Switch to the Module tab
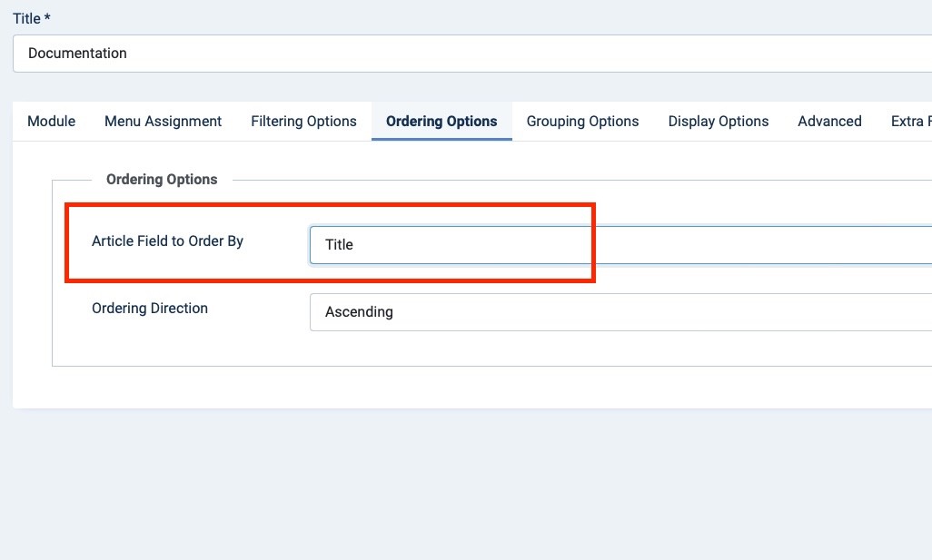Image resolution: width=932 pixels, height=560 pixels. tap(52, 122)
